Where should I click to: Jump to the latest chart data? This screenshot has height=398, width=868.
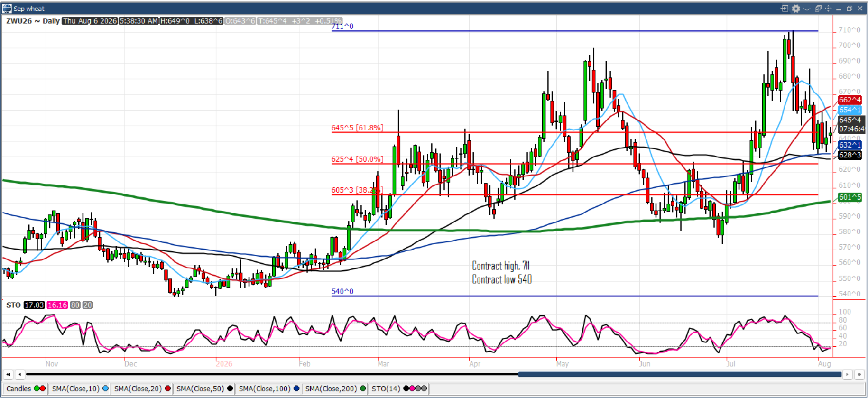(859, 375)
